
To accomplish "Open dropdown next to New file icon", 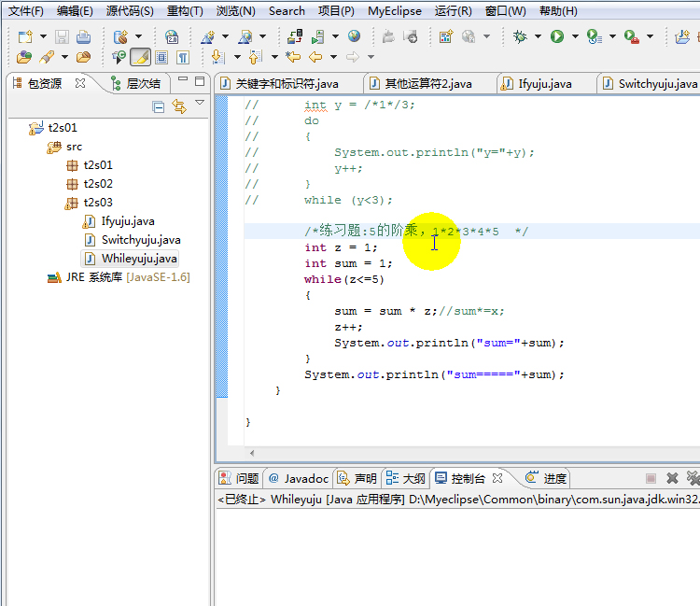I will point(43,36).
